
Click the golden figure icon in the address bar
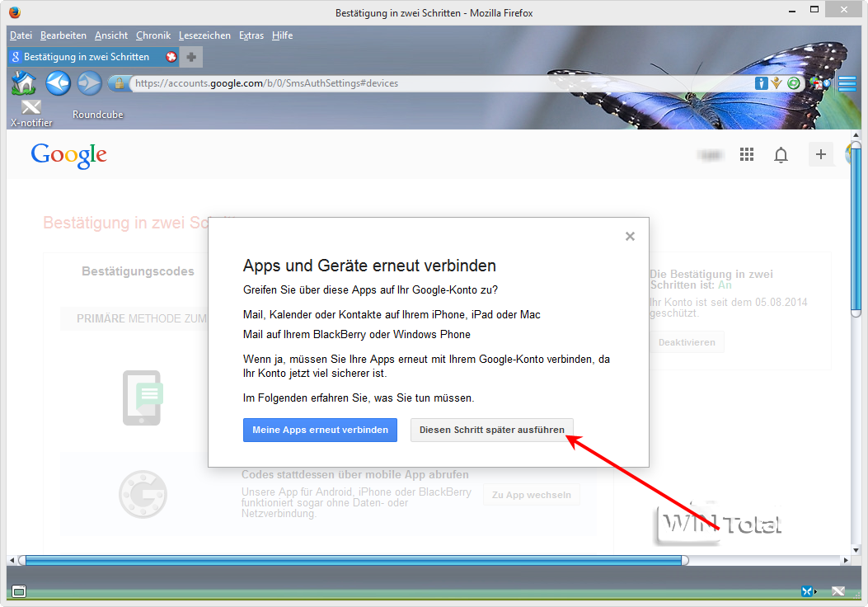[777, 83]
